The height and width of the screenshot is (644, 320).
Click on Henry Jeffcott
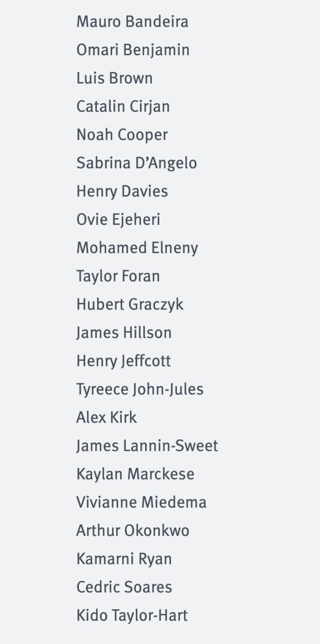[x=123, y=361]
